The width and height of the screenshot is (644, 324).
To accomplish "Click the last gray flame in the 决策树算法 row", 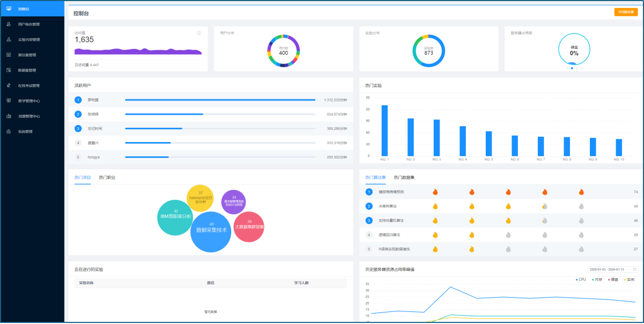I will [x=581, y=206].
